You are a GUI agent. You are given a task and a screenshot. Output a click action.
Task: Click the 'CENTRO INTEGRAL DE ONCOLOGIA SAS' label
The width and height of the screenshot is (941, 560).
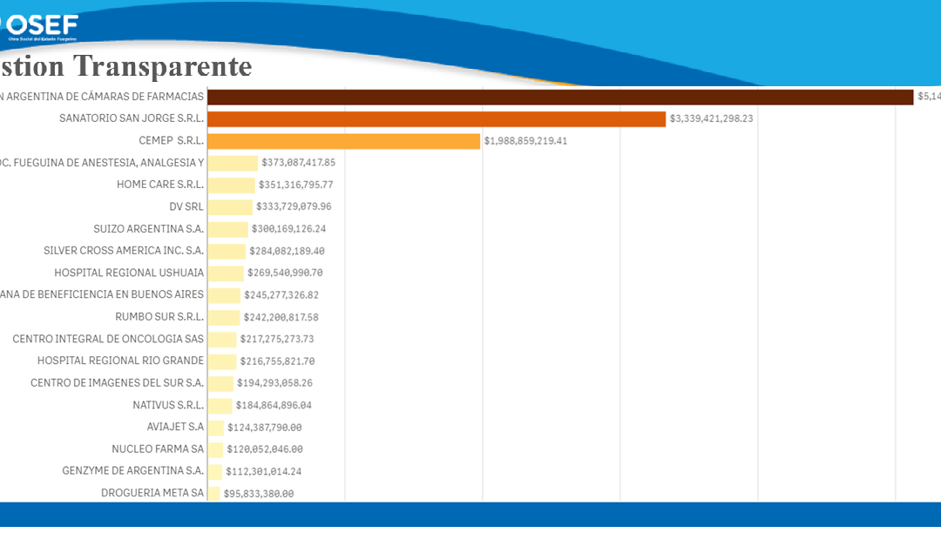click(108, 339)
